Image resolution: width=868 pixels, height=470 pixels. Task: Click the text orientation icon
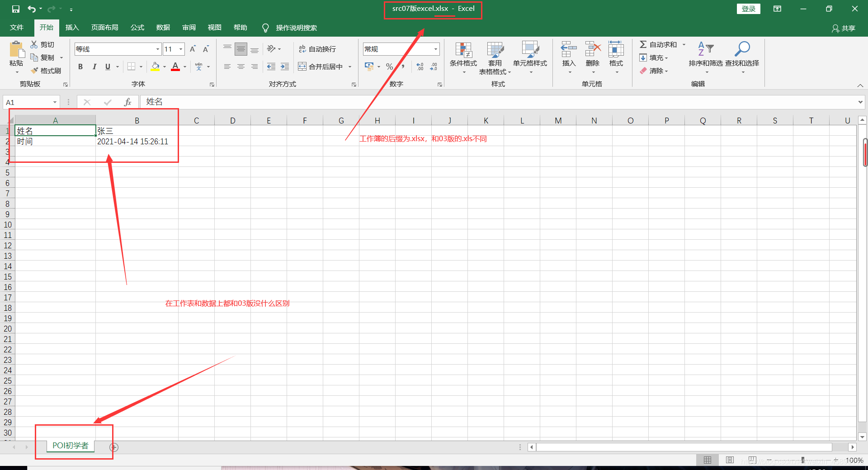(271, 49)
